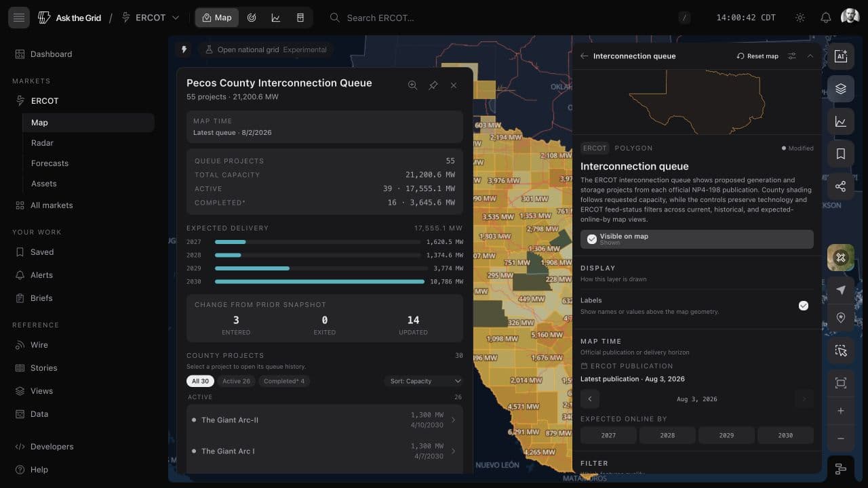Viewport: 868px width, 488px height.
Task: Select the Completed 4 filter chip
Action: tap(284, 381)
